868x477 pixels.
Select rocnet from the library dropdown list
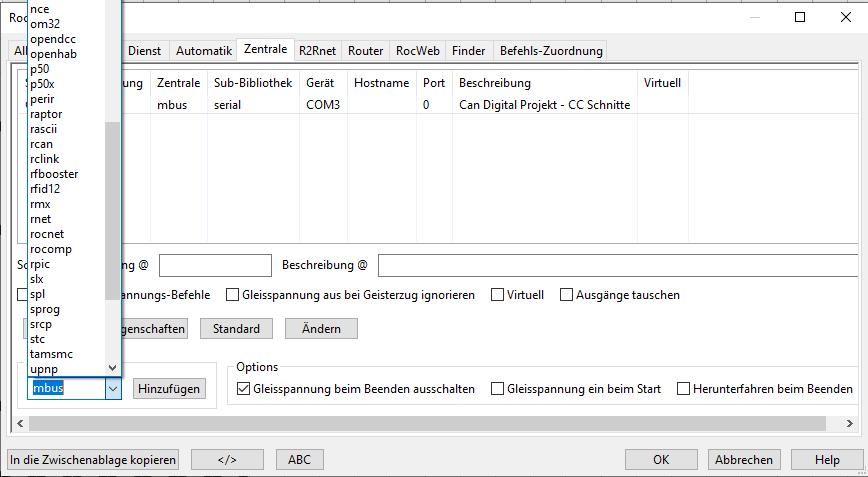[x=50, y=234]
